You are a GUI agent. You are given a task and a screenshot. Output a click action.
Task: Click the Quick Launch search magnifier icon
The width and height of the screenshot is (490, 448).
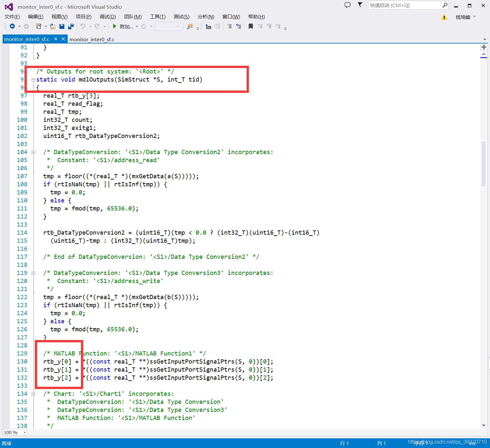click(445, 5)
